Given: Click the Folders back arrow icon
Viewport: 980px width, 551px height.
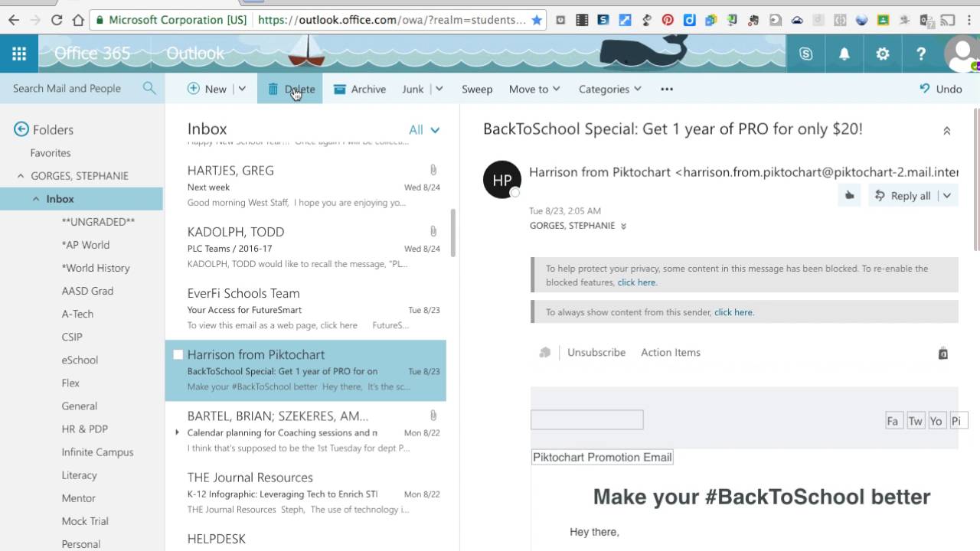Looking at the screenshot, I should pos(21,129).
